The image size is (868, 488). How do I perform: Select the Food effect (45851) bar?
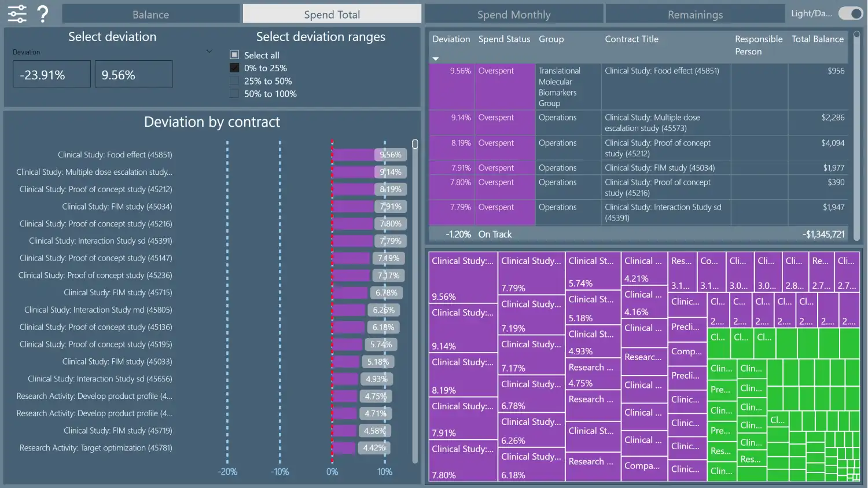pos(354,155)
